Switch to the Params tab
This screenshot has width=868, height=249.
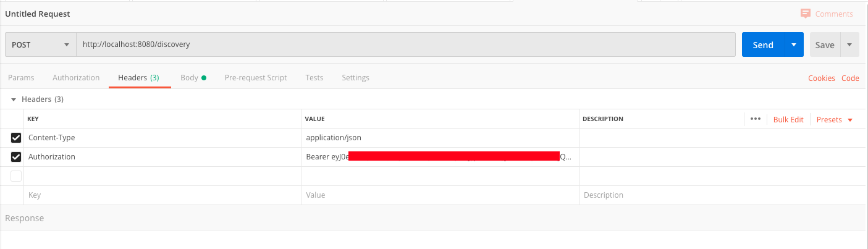tap(21, 78)
